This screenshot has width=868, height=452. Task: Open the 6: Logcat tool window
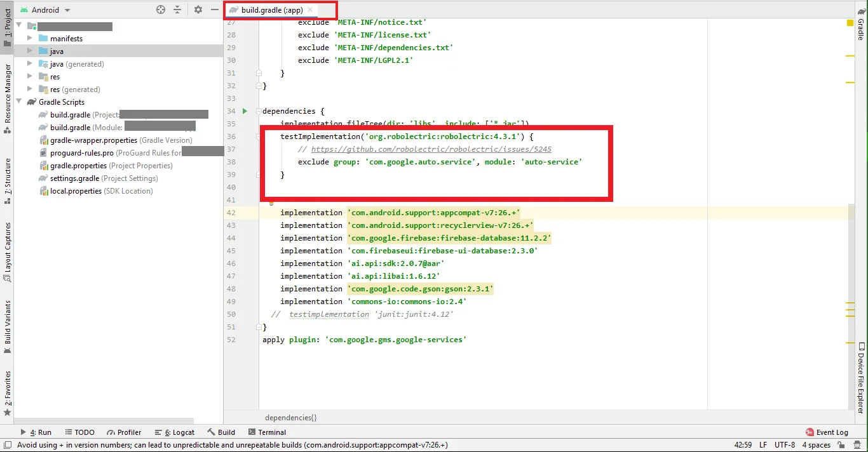[174, 432]
